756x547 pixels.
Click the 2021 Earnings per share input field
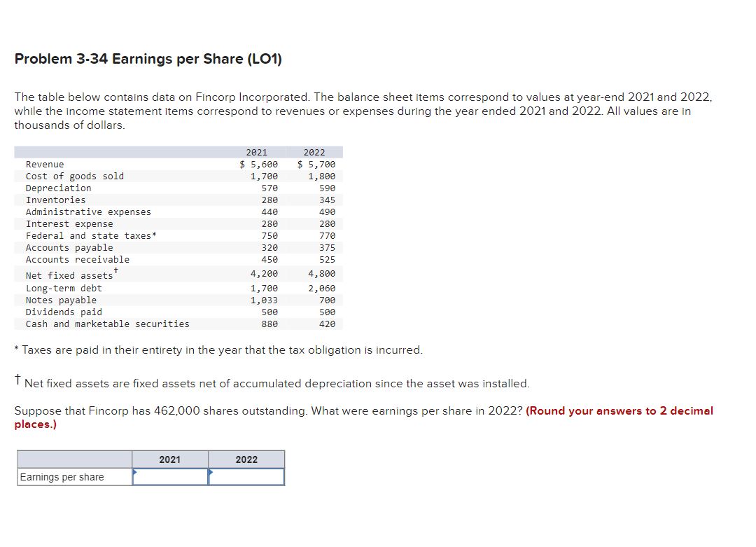tap(170, 476)
